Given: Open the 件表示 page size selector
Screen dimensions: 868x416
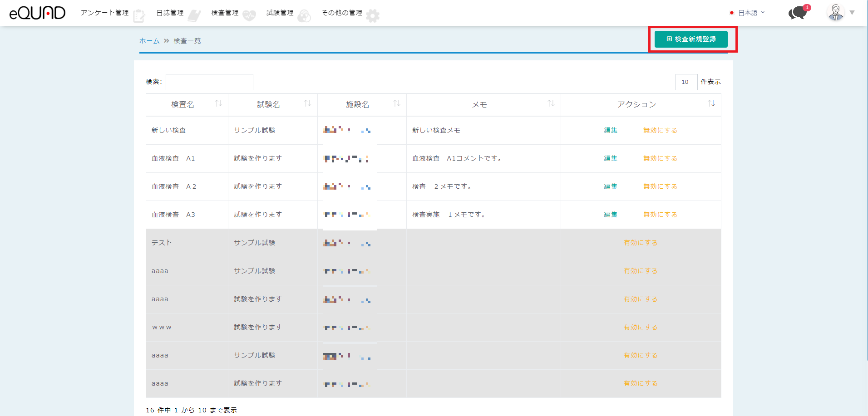Looking at the screenshot, I should tap(686, 82).
